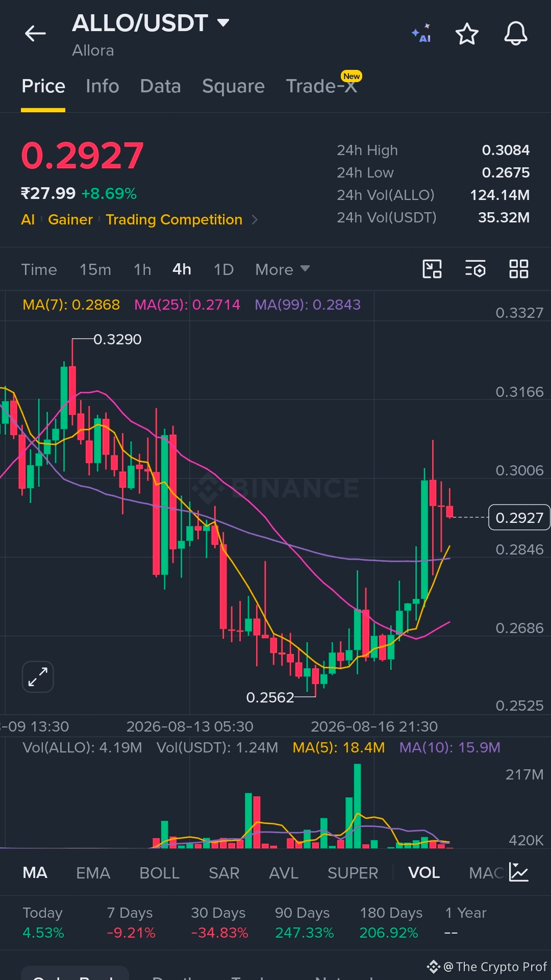Tap the 24h Vol(ALLO) 124.14M value
This screenshot has width=551, height=980.
(x=500, y=195)
